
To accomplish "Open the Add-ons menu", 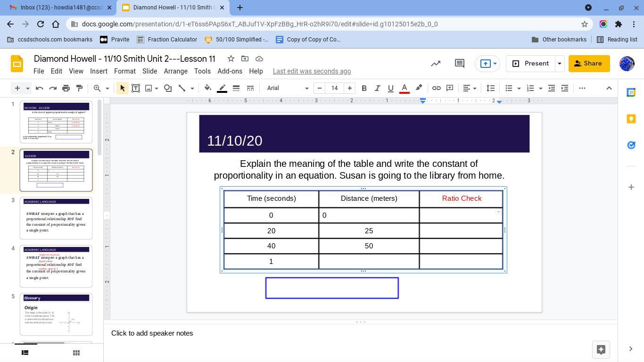I will point(230,71).
